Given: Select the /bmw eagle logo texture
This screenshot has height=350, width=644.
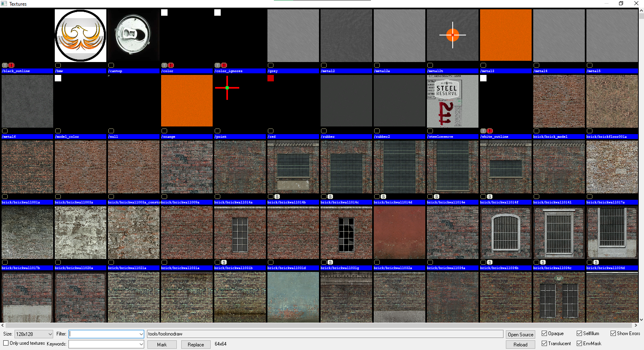Looking at the screenshot, I should (x=81, y=35).
